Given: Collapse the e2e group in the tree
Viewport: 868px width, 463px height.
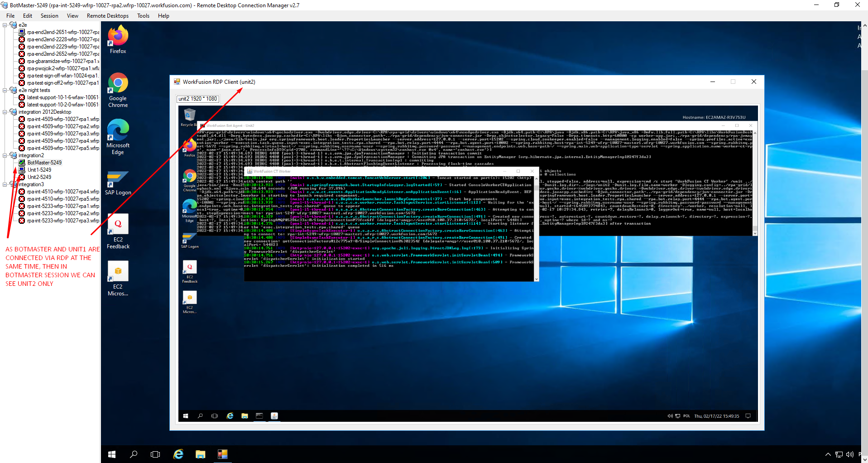Looking at the screenshot, I should point(5,25).
